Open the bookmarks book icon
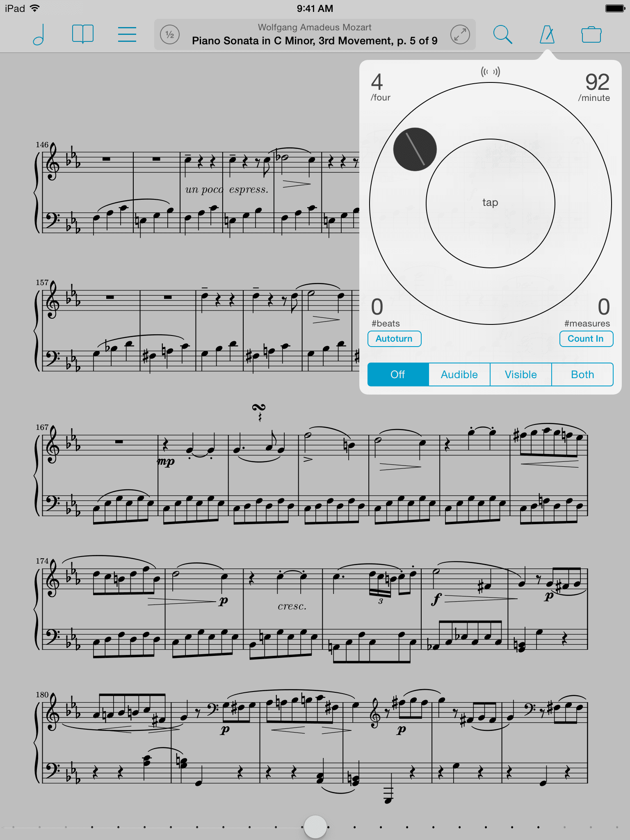 tap(83, 34)
